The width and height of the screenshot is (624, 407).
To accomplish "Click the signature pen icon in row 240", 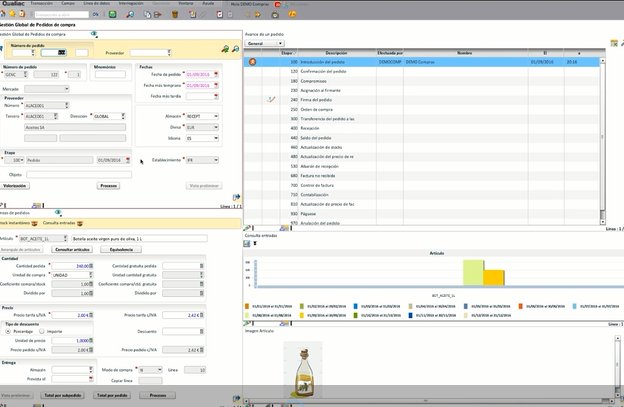I will [271, 99].
